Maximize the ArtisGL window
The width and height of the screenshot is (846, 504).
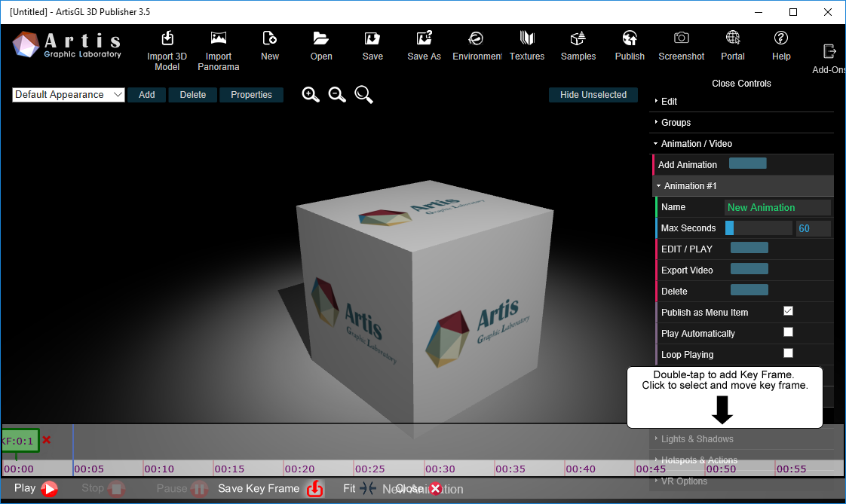793,12
